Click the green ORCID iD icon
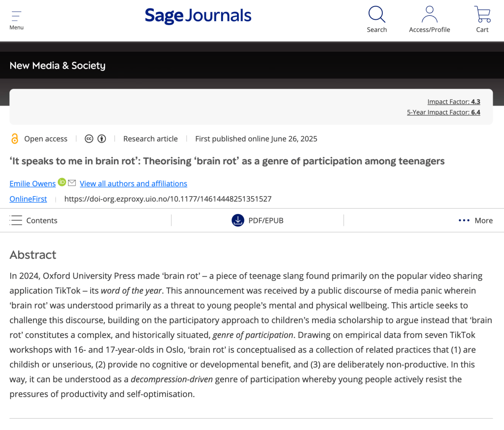Viewport: 504px width, 430px height. pyautogui.click(x=62, y=182)
